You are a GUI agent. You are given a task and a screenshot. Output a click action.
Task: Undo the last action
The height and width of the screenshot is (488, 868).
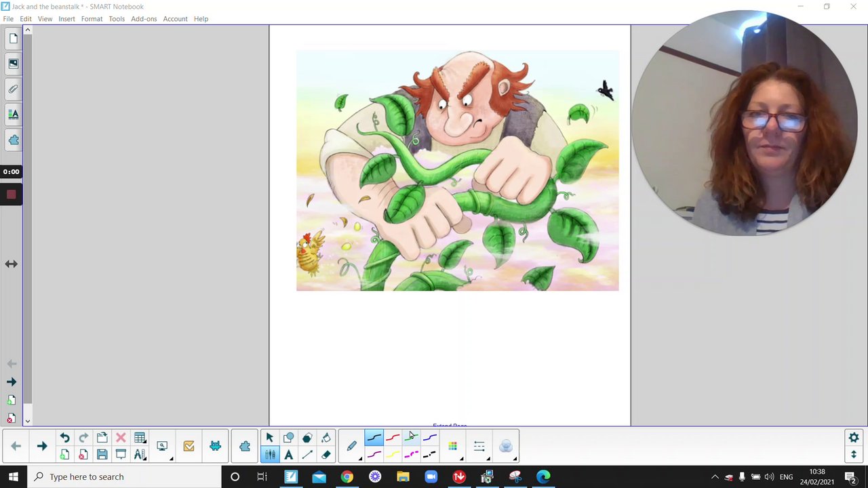(64, 438)
